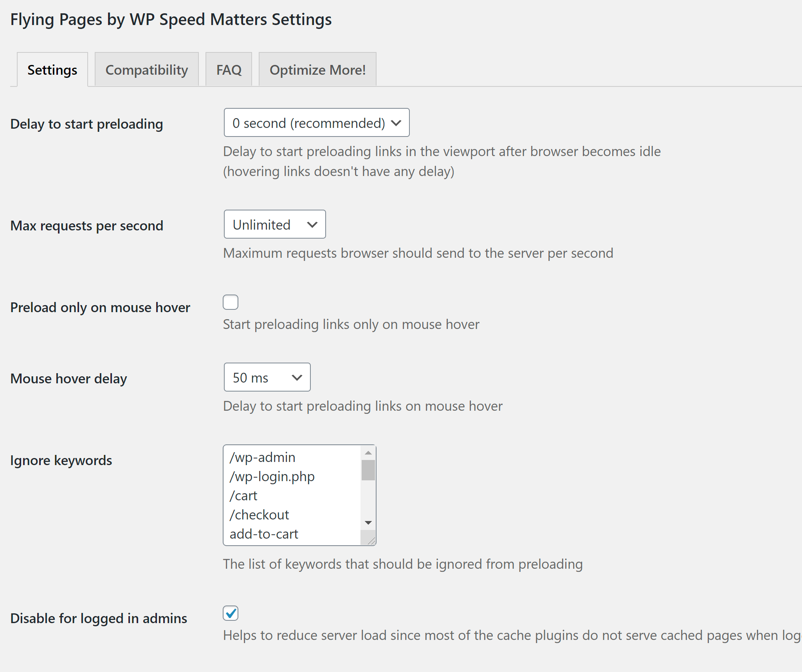Click the chevron arrow beside Unlimited
802x672 pixels.
point(312,225)
